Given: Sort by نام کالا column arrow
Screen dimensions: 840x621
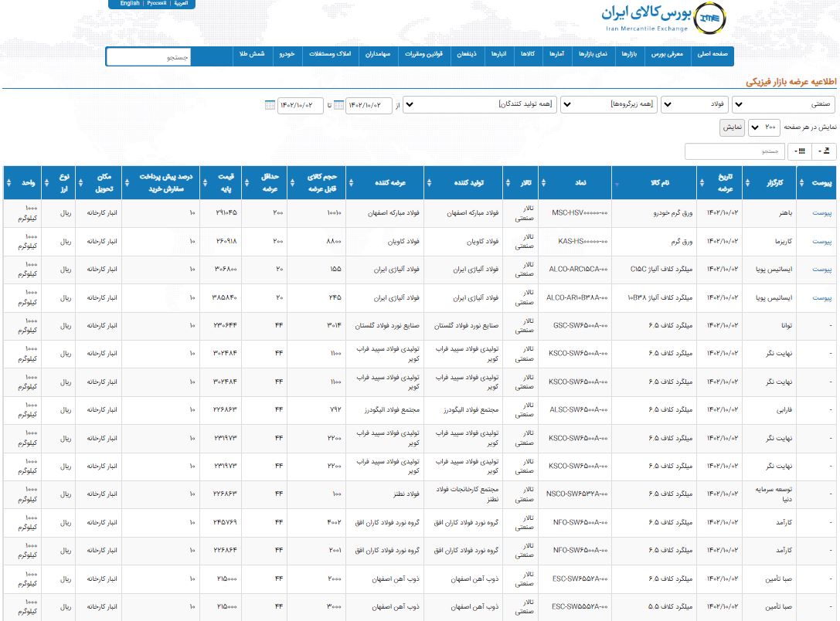Looking at the screenshot, I should [x=617, y=184].
